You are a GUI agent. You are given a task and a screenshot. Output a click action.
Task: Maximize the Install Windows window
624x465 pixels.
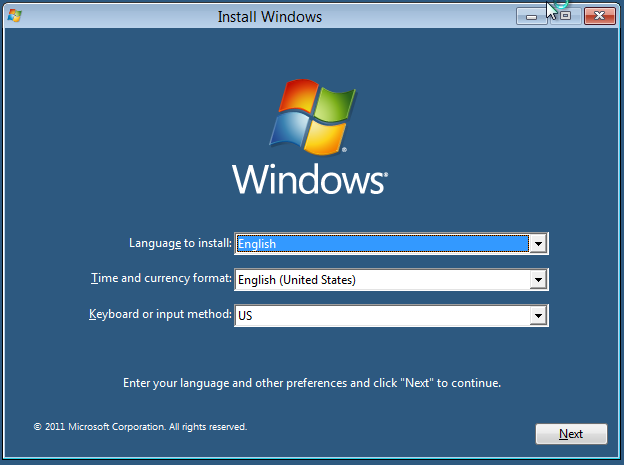[566, 16]
